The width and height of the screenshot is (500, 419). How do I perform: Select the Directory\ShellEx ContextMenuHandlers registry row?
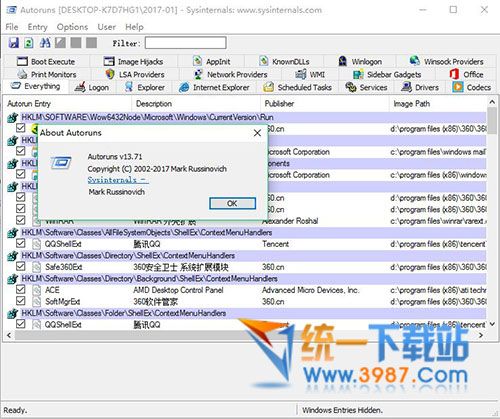pyautogui.click(x=246, y=256)
